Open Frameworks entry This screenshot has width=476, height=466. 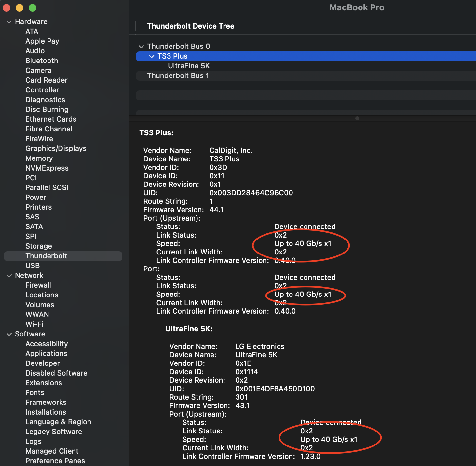point(46,402)
